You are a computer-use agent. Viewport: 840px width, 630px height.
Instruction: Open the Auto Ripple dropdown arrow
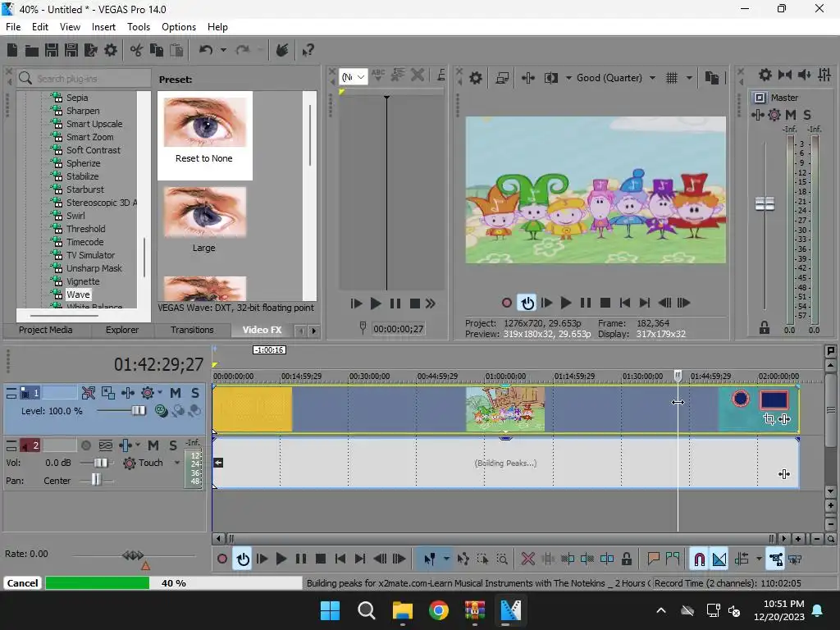tap(759, 559)
